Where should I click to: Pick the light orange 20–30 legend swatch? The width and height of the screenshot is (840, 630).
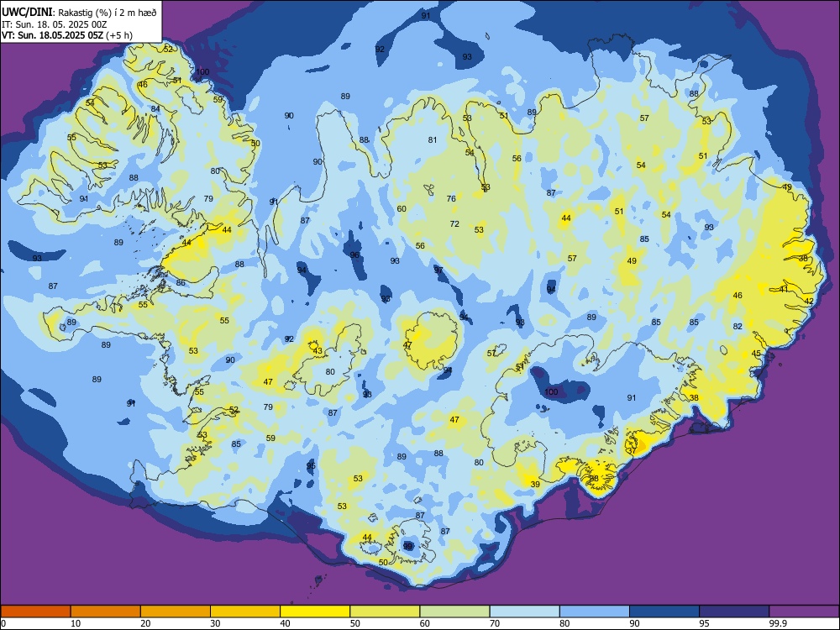176,612
